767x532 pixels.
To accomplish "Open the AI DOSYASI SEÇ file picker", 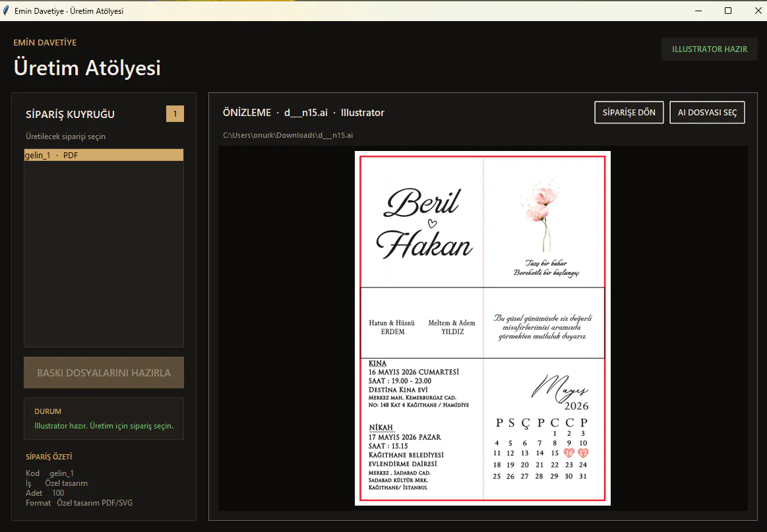I will 707,113.
